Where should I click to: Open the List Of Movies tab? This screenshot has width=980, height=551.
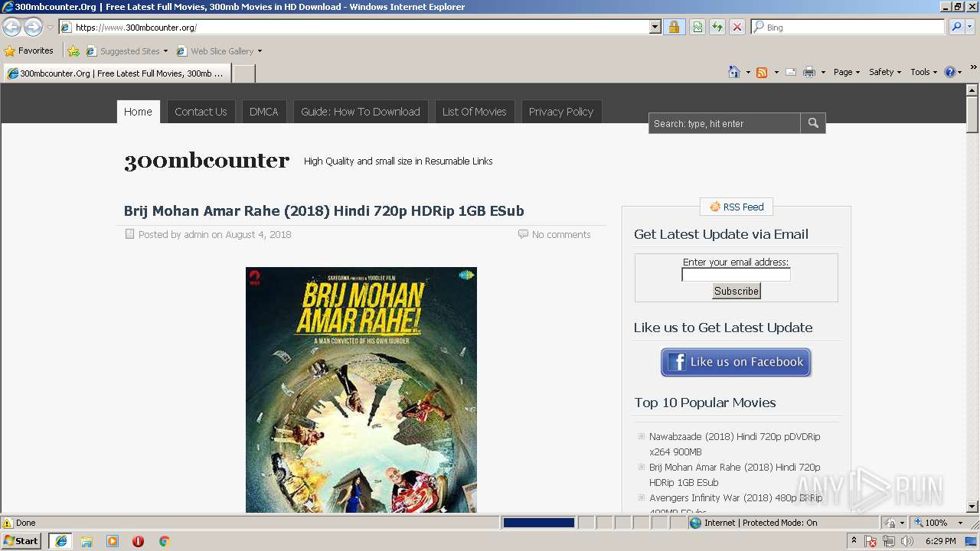click(x=474, y=111)
